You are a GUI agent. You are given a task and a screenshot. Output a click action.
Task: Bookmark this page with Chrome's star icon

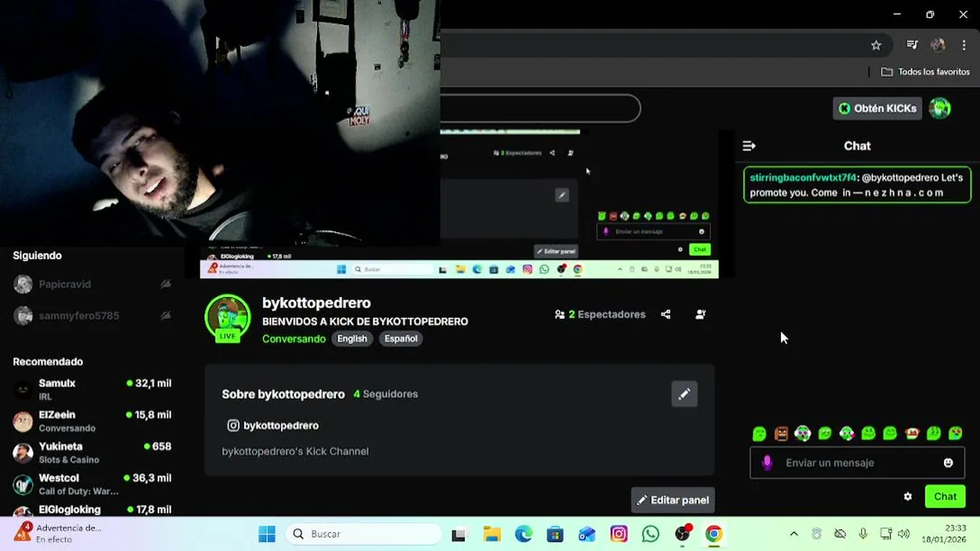(876, 45)
